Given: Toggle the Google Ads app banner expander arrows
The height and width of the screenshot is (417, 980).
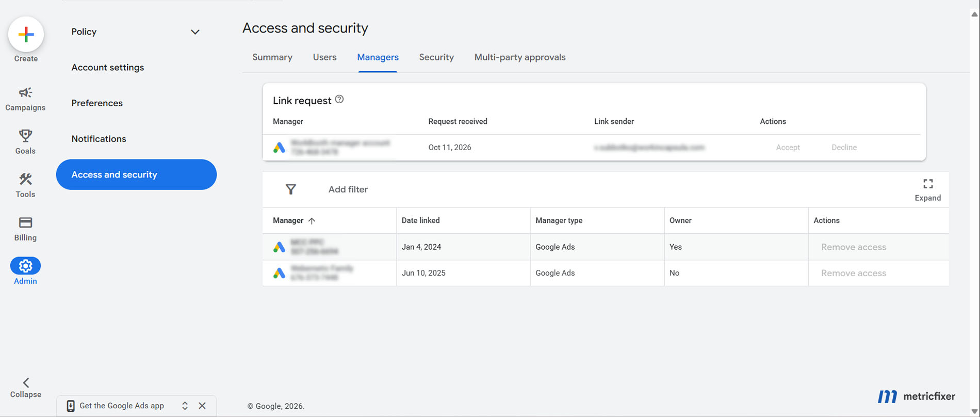Looking at the screenshot, I should pyautogui.click(x=185, y=406).
